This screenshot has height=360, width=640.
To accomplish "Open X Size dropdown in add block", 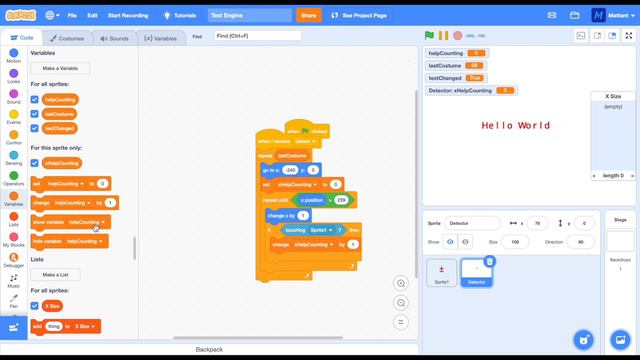I will (93, 327).
